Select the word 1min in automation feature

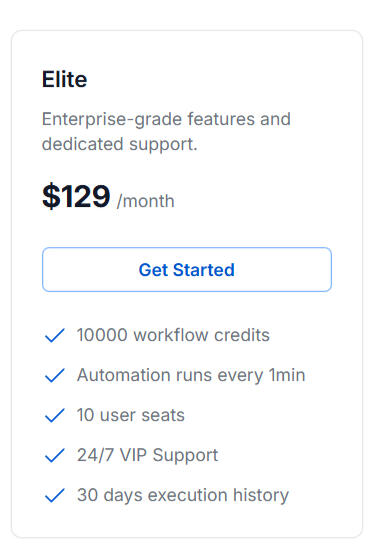coord(287,375)
